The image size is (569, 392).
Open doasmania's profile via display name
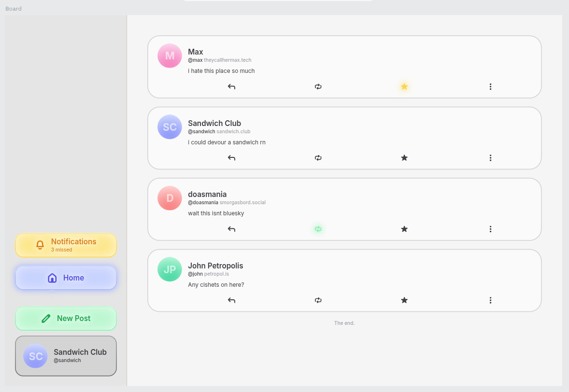[x=207, y=195]
